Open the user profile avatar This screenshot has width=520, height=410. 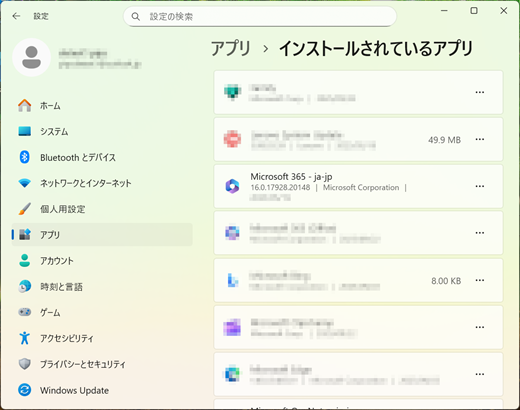(x=31, y=57)
